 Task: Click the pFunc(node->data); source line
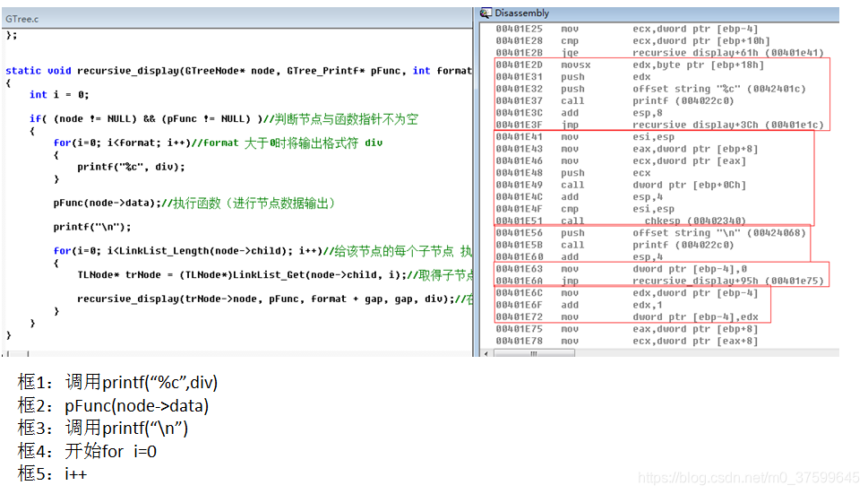click(x=194, y=204)
